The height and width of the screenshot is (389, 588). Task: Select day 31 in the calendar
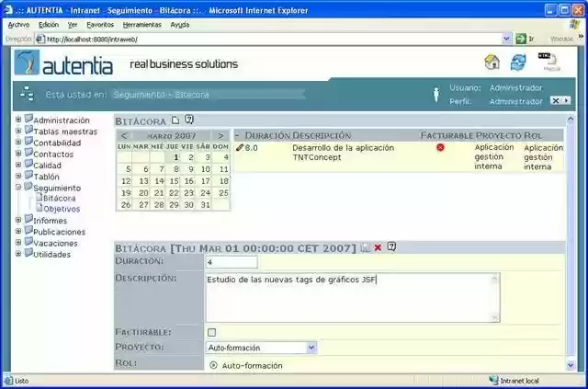click(x=205, y=205)
